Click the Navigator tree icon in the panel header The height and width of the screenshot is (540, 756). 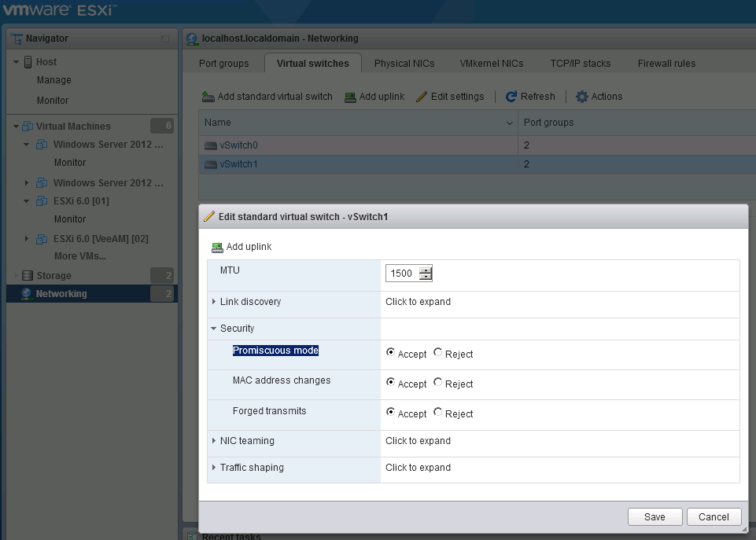(17, 39)
